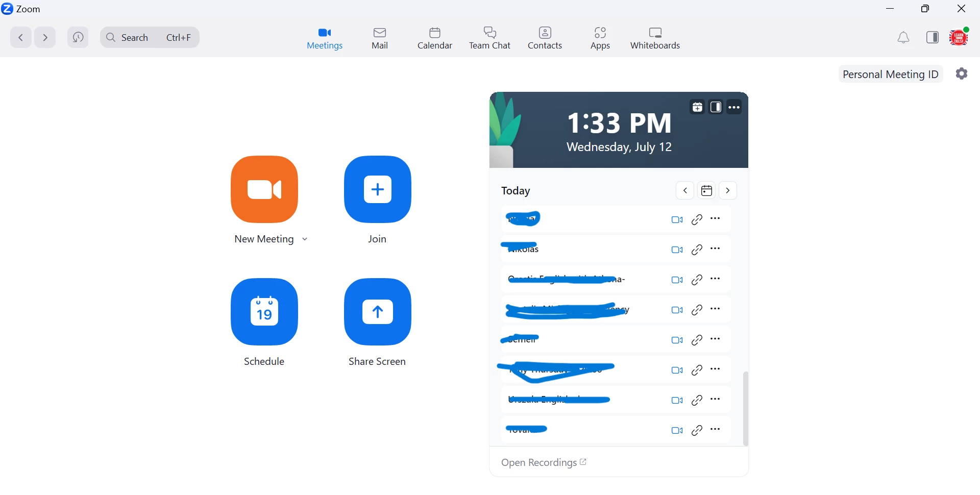
Task: Open the Calendar tab
Action: (435, 39)
